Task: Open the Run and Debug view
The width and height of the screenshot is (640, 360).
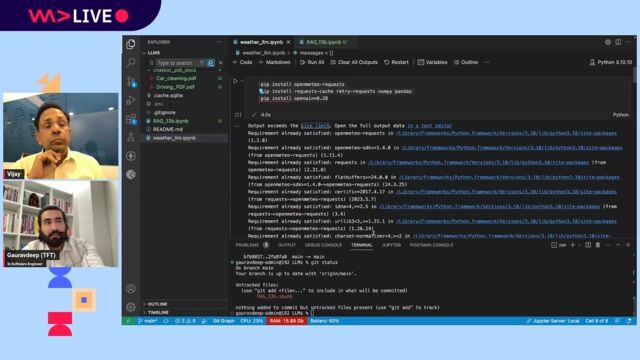Action: [x=131, y=100]
